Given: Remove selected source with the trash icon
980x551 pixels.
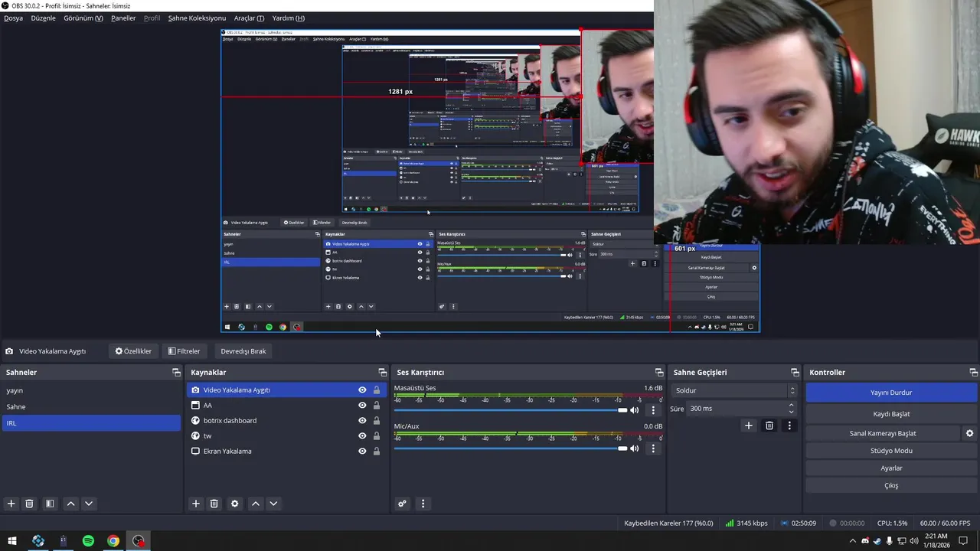Looking at the screenshot, I should click(x=214, y=504).
